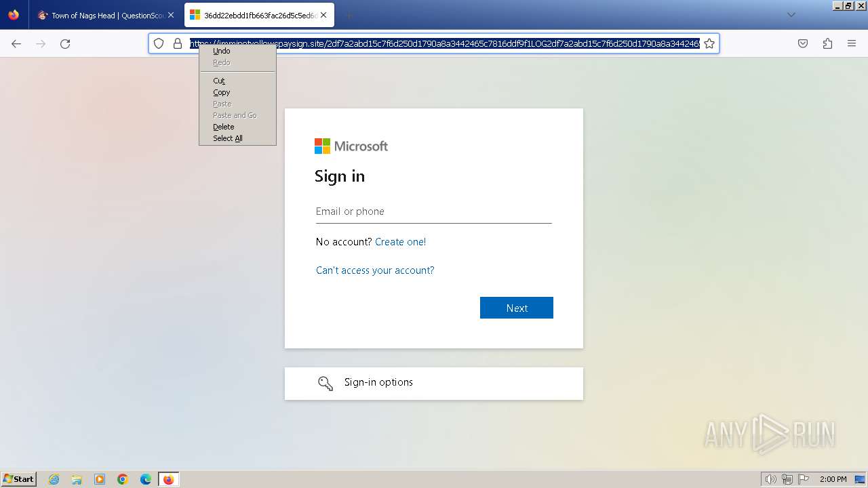Choose Undo in the context menu

coord(237,51)
